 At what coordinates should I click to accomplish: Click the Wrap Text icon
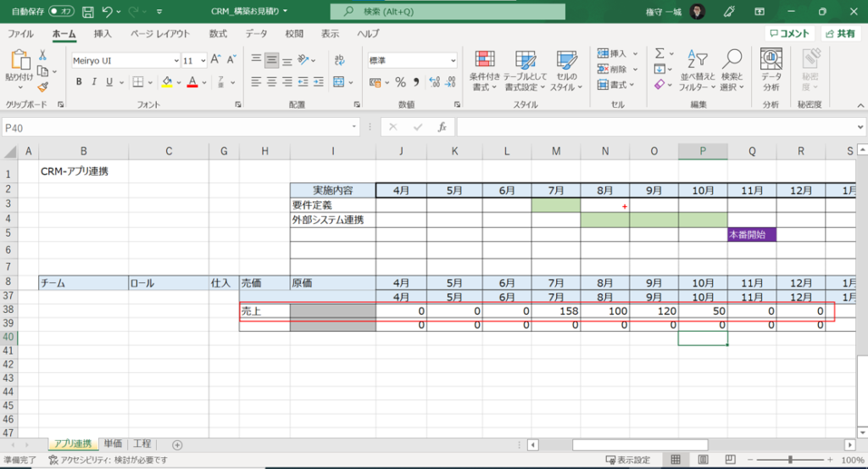pos(339,60)
